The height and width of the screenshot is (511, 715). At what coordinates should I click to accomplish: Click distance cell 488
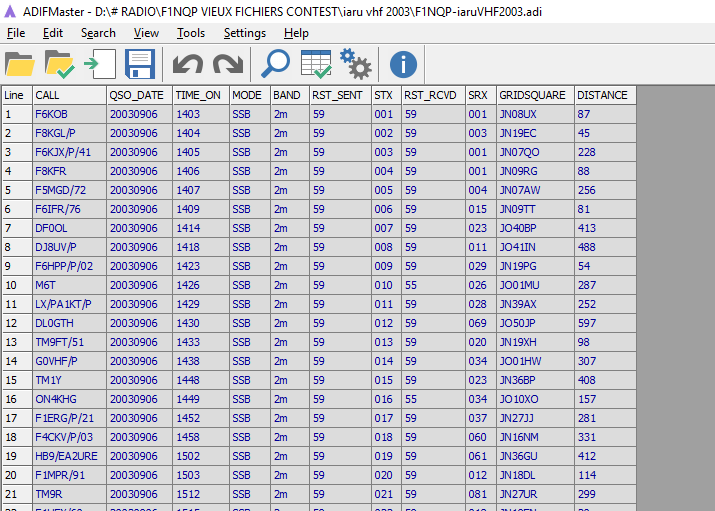pyautogui.click(x=605, y=248)
